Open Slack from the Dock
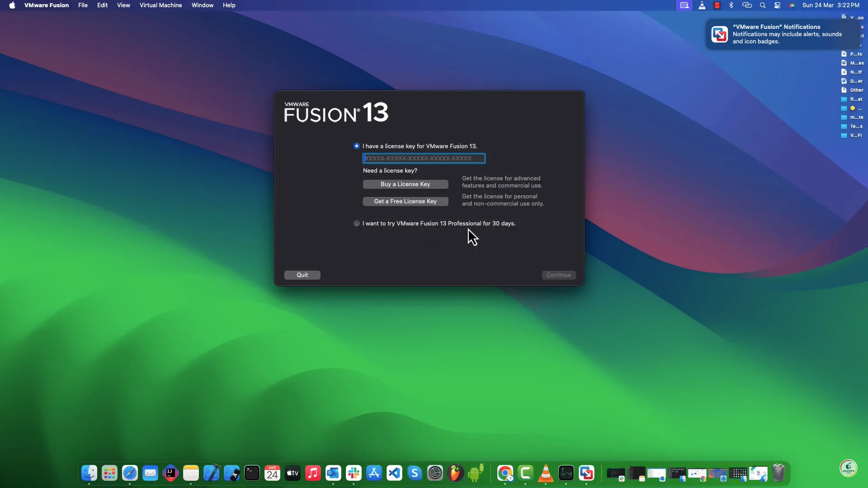The image size is (868, 488). pyautogui.click(x=354, y=473)
